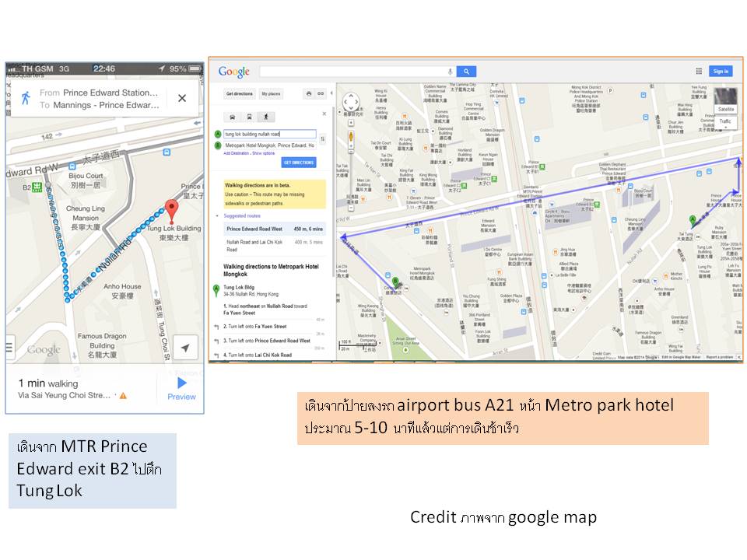Image resolution: width=747 pixels, height=560 pixels.
Task: Click the Sign in button
Action: point(721,72)
